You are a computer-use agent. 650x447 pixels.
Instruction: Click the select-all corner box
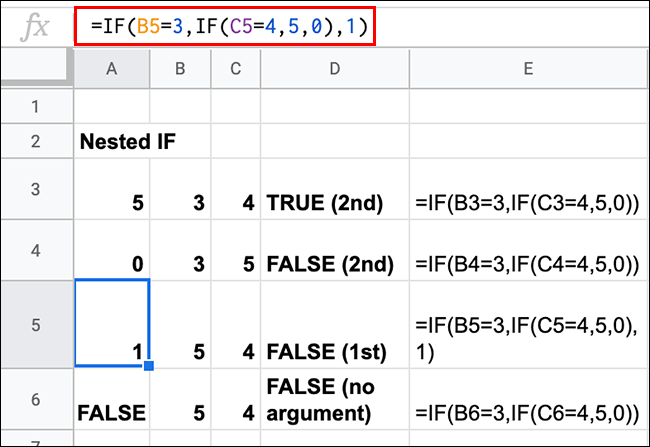[x=36, y=67]
